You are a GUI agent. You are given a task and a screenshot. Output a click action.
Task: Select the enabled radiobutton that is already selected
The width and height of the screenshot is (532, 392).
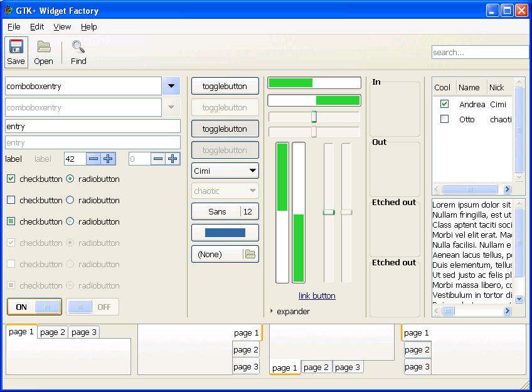pos(70,179)
